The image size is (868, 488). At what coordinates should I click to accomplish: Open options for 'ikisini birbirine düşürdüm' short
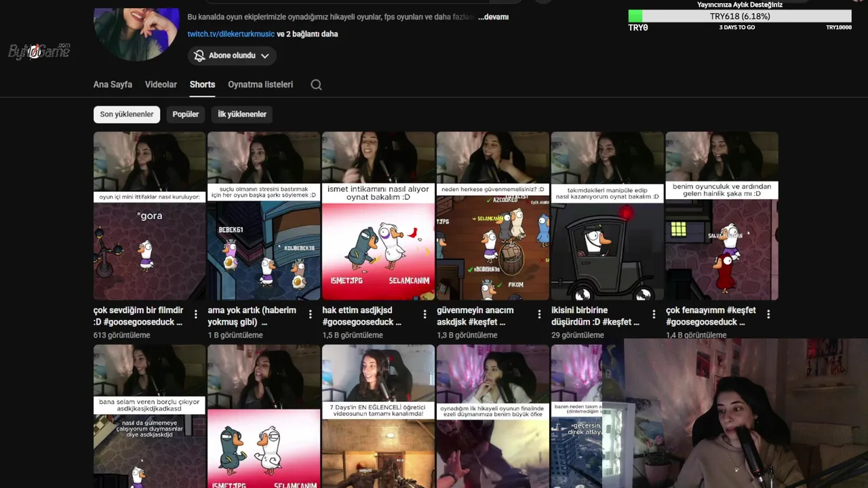(654, 314)
